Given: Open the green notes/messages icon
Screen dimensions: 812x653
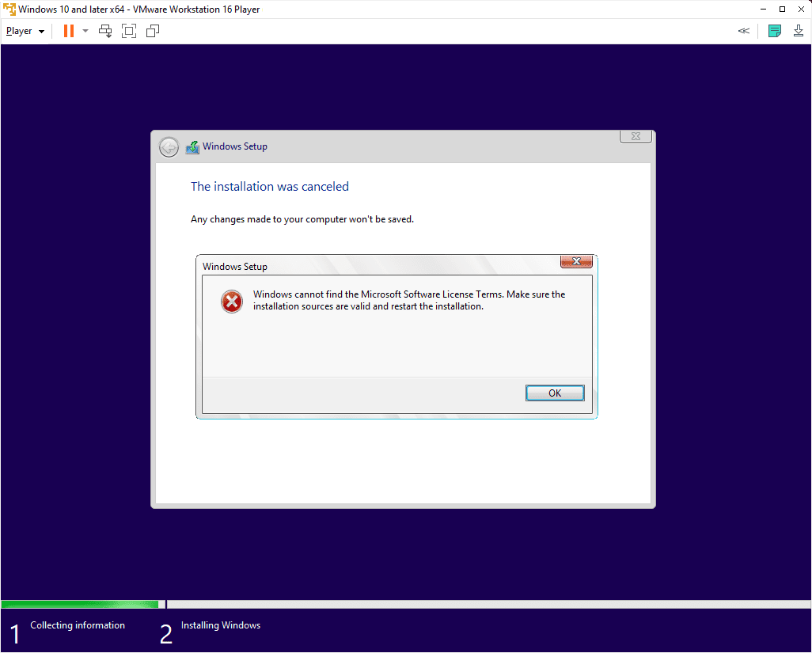Looking at the screenshot, I should point(775,31).
